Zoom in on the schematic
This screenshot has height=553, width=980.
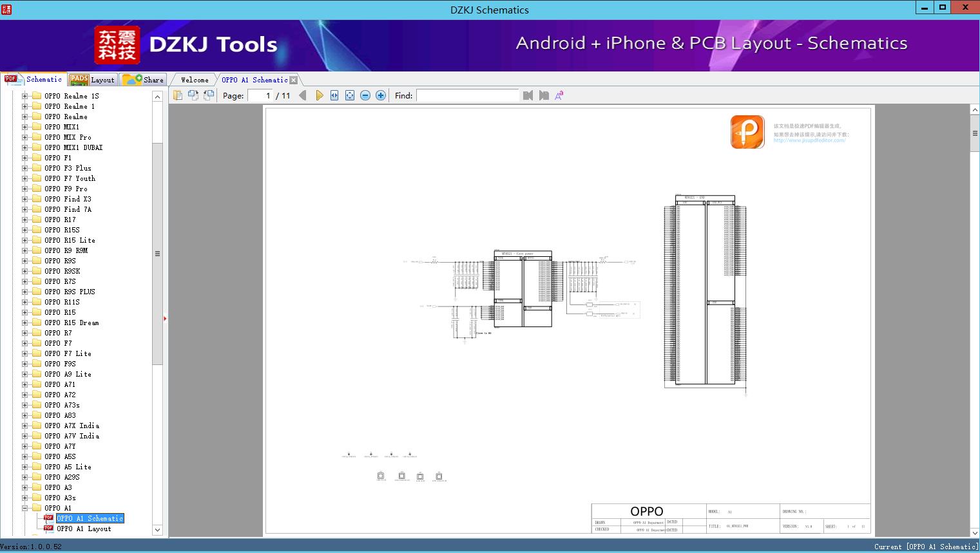point(381,95)
